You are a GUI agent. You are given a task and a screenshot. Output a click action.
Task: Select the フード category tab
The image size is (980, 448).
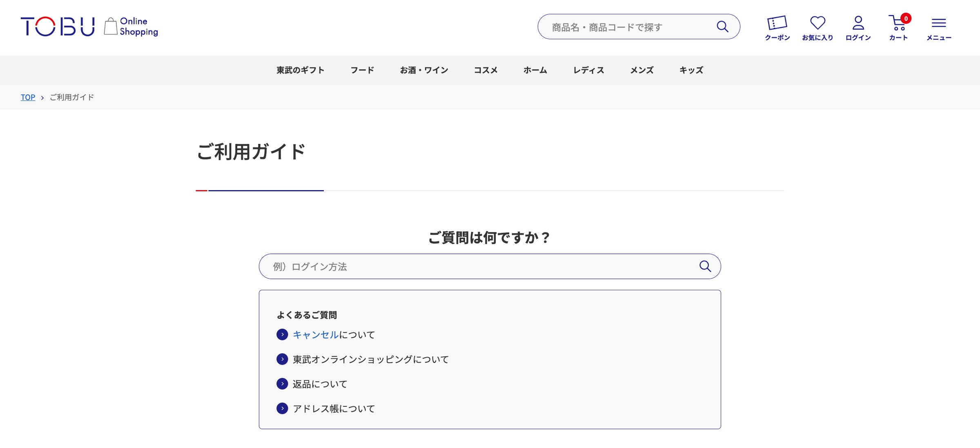362,70
